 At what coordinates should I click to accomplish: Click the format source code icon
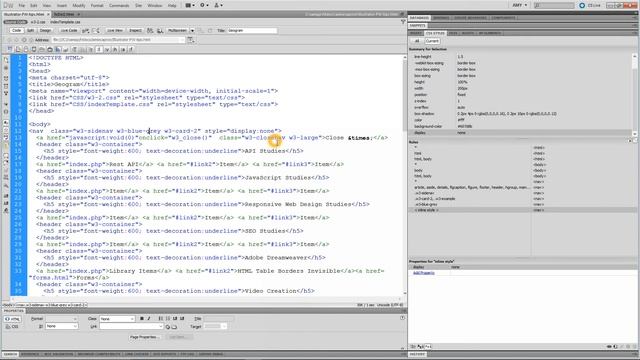[x=6, y=211]
